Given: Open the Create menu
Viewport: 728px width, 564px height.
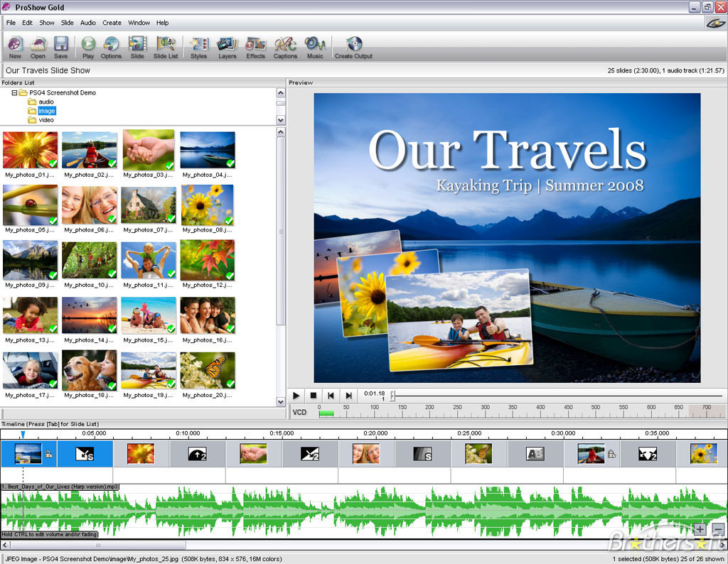Looking at the screenshot, I should pos(112,23).
